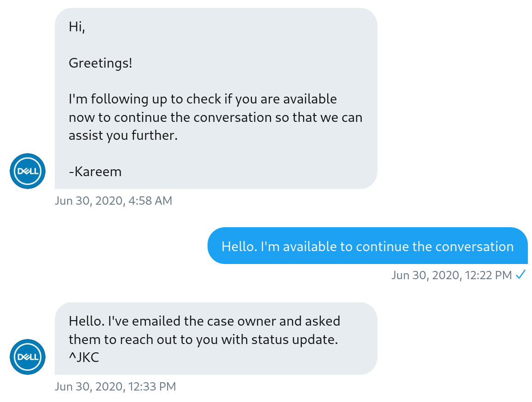Click the read-receipt check next to 12:22 PM
This screenshot has height=402, width=532.
coord(520,274)
